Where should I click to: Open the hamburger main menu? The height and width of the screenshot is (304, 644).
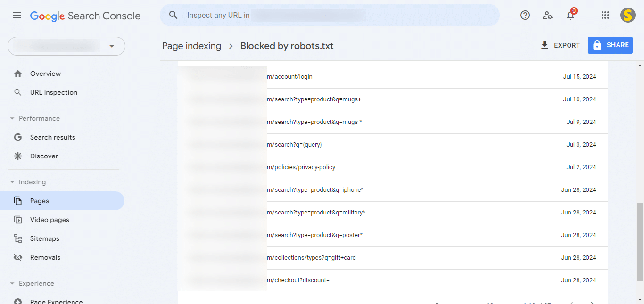pos(17,15)
